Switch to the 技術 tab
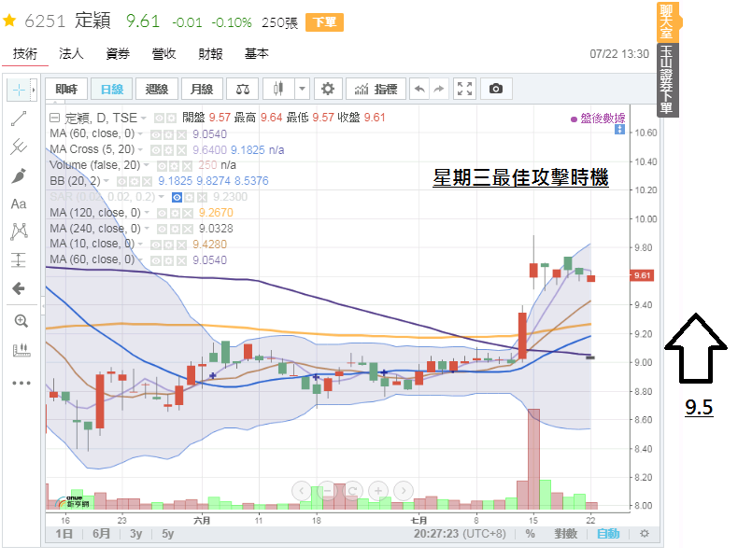Screen dimensions: 752x560 coord(25,53)
